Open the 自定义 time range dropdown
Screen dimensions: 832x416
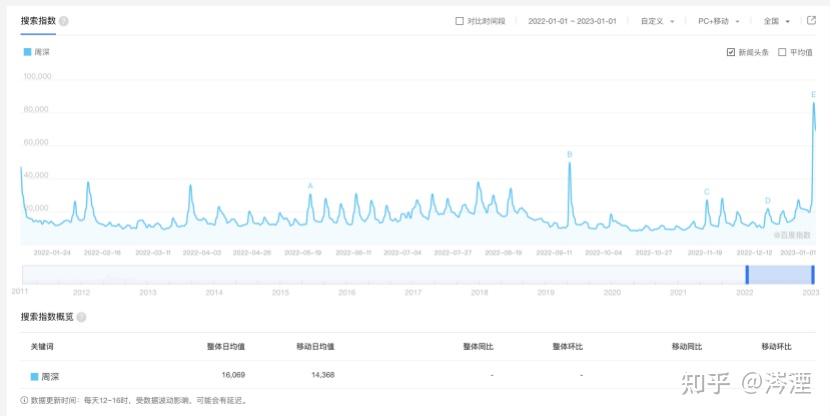click(x=657, y=21)
